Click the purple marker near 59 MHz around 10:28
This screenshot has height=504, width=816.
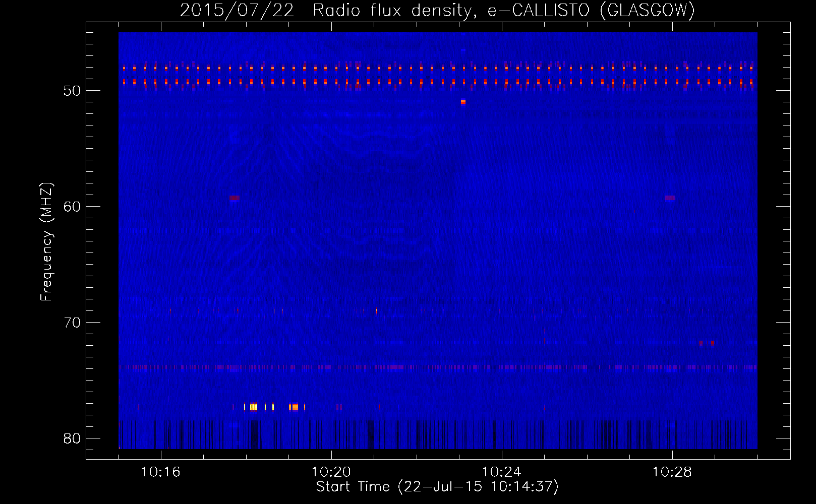[670, 198]
